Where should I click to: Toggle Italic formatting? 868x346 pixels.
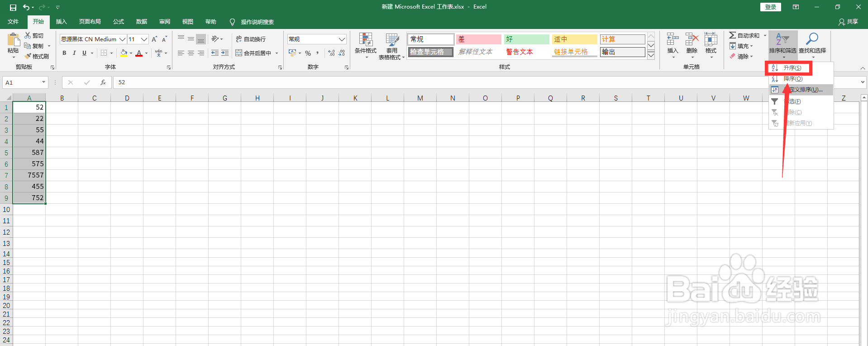[74, 53]
